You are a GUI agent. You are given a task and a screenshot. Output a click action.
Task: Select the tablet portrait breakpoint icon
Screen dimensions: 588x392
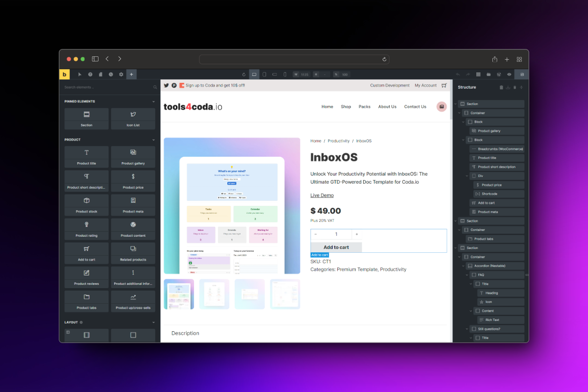(265, 74)
